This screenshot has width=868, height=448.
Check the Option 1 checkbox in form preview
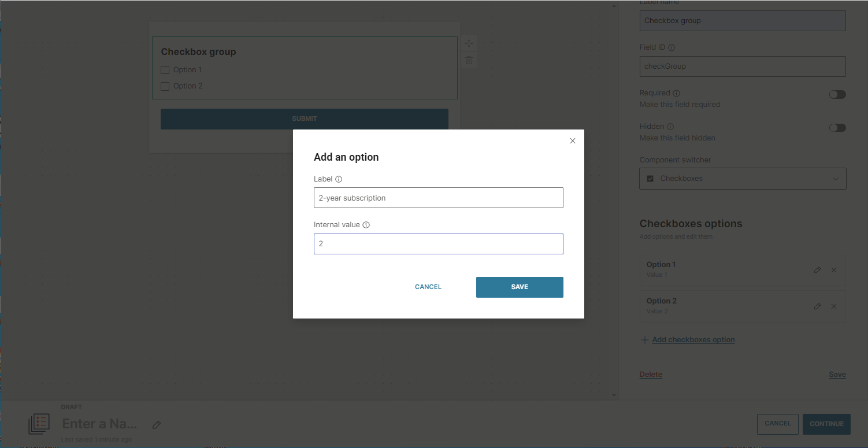(165, 70)
